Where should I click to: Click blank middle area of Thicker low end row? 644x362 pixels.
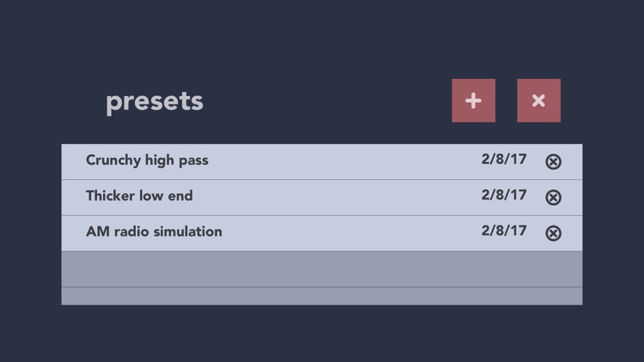tap(337, 197)
